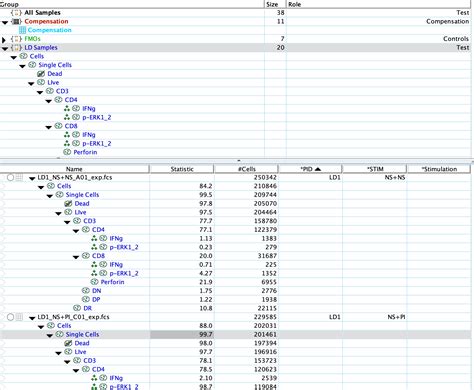Toggle the circle next to LD1_NS+NS_A01_exp.fcs
The width and height of the screenshot is (474, 390).
[10, 178]
